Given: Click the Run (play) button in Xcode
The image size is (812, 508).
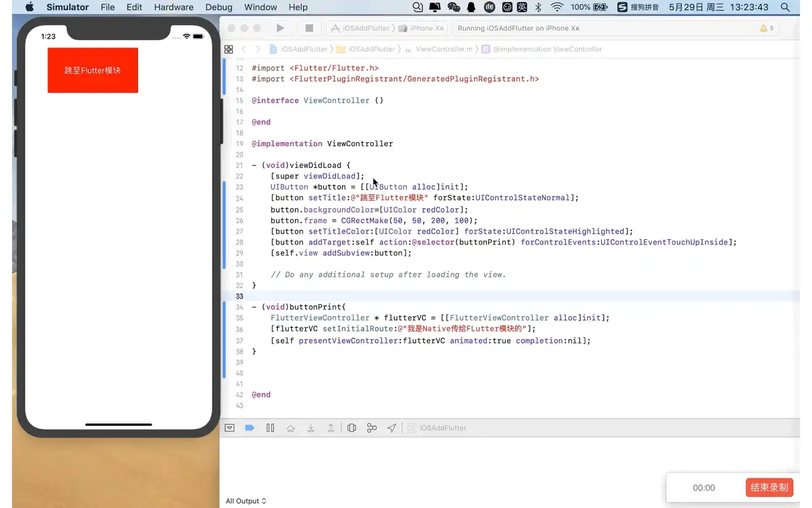Looking at the screenshot, I should 280,28.
